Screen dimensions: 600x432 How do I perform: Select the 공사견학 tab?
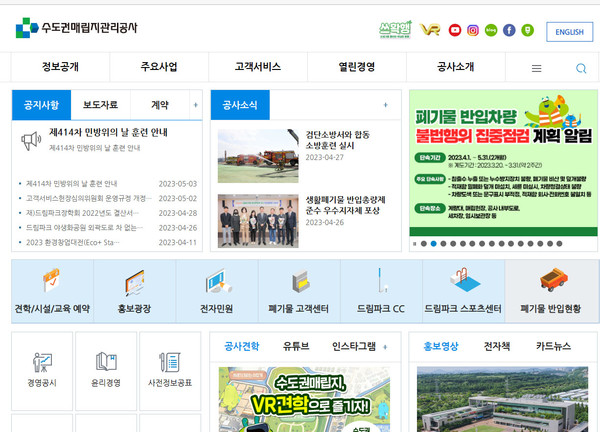(242, 347)
